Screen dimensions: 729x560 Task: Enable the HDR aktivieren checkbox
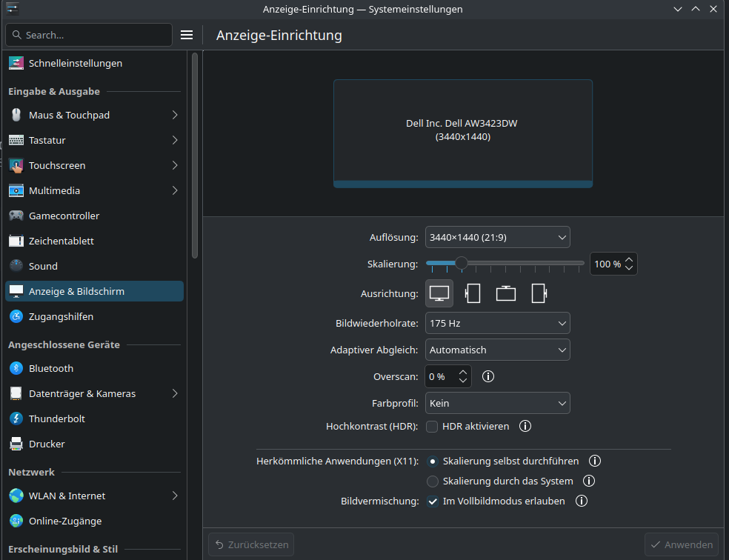432,426
